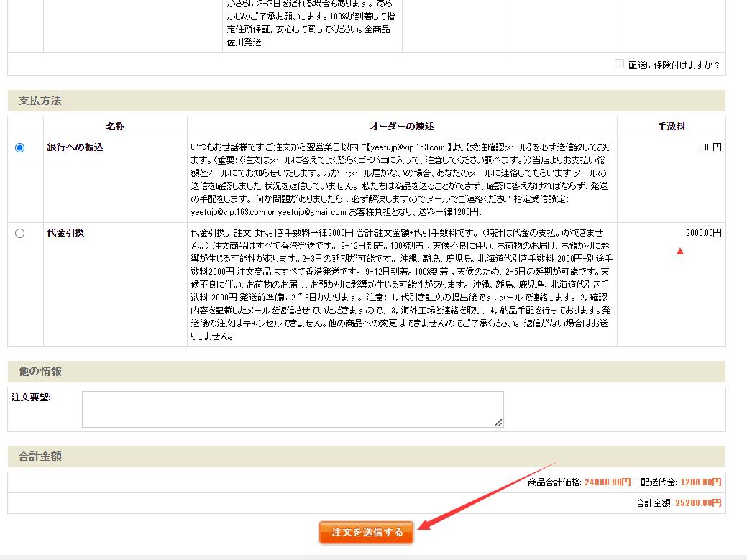Screen dimensions: 747x560
Task: Click the オーダーの陳述 column header
Action: tap(402, 127)
